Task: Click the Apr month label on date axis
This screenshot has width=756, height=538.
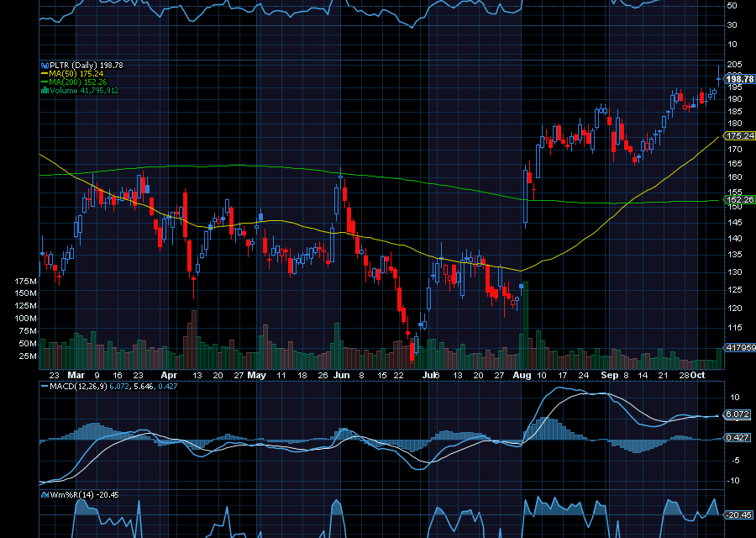Action: pyautogui.click(x=169, y=376)
